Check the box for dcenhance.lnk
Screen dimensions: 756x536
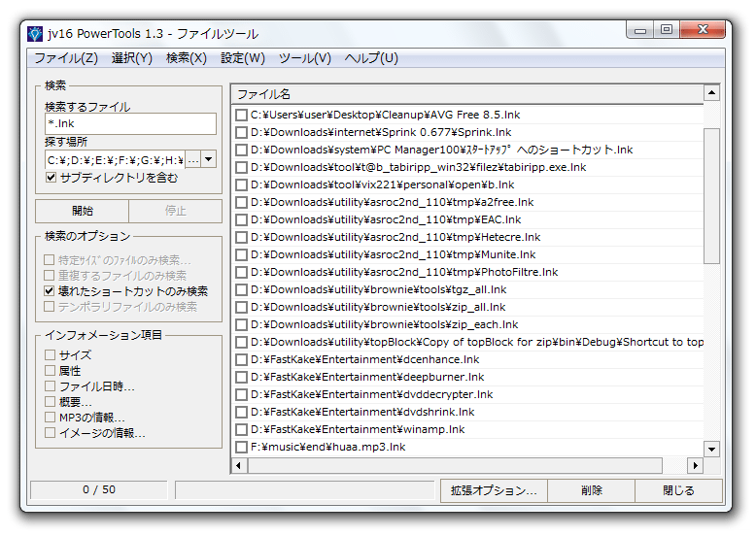pos(241,359)
